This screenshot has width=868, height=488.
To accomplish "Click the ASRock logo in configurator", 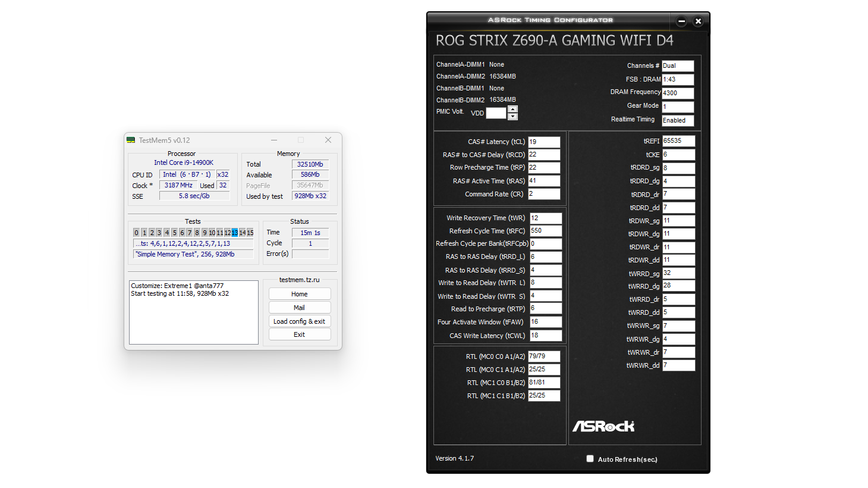I will 603,426.
